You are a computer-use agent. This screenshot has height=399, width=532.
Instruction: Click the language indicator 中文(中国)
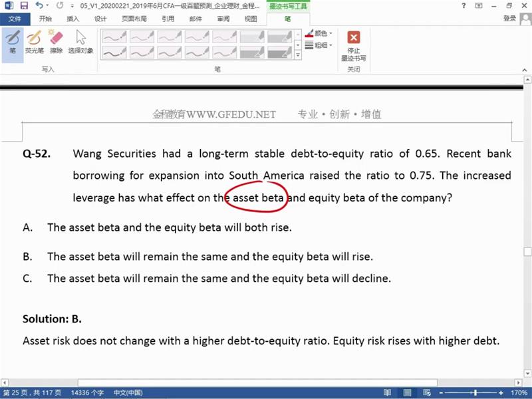(x=128, y=392)
